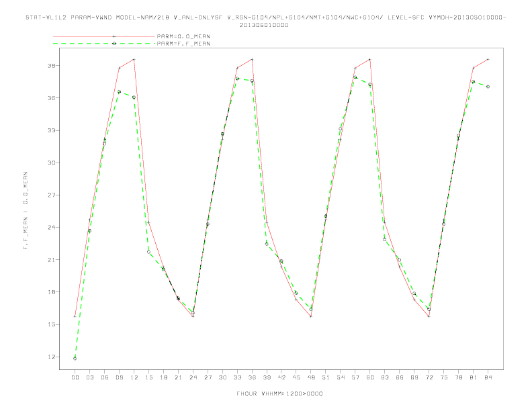Click x-axis tick label 72
The height and width of the screenshot is (411, 532).
click(x=429, y=377)
